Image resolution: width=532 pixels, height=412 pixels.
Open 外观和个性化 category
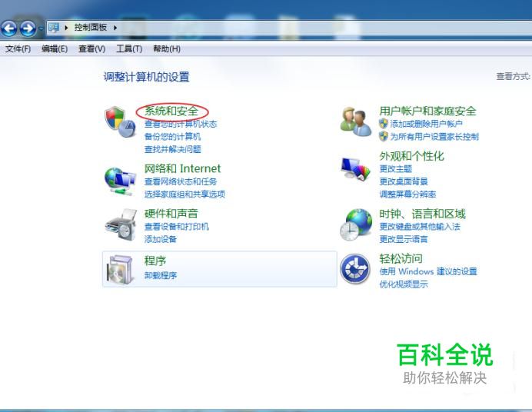point(411,156)
